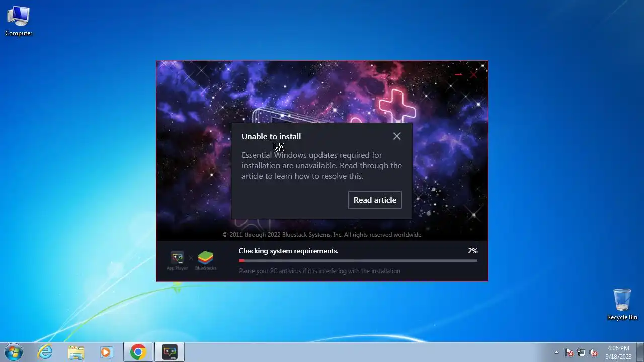This screenshot has width=644, height=362.
Task: Minimize the installer window
Action: tap(458, 75)
